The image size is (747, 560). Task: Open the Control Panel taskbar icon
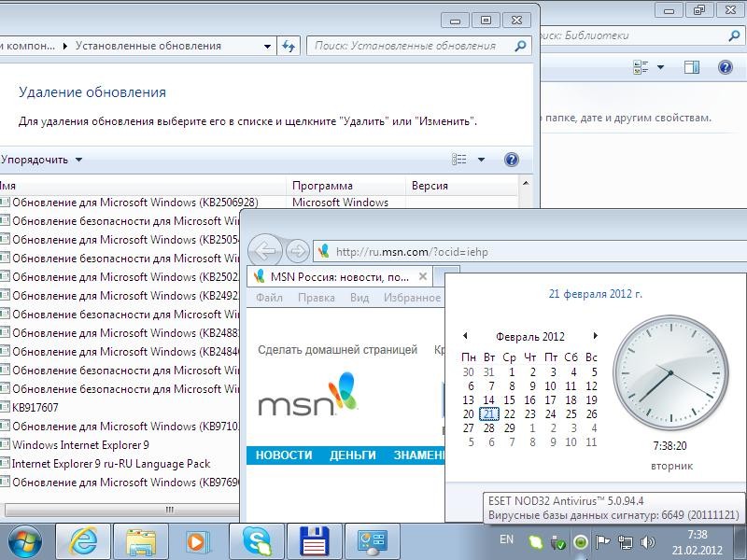pyautogui.click(x=372, y=542)
